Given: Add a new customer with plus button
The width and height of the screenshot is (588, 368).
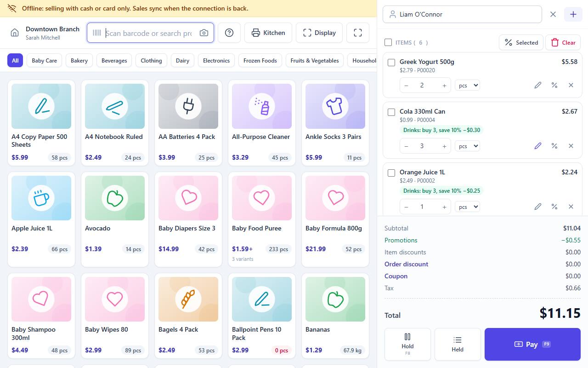Looking at the screenshot, I should (573, 14).
